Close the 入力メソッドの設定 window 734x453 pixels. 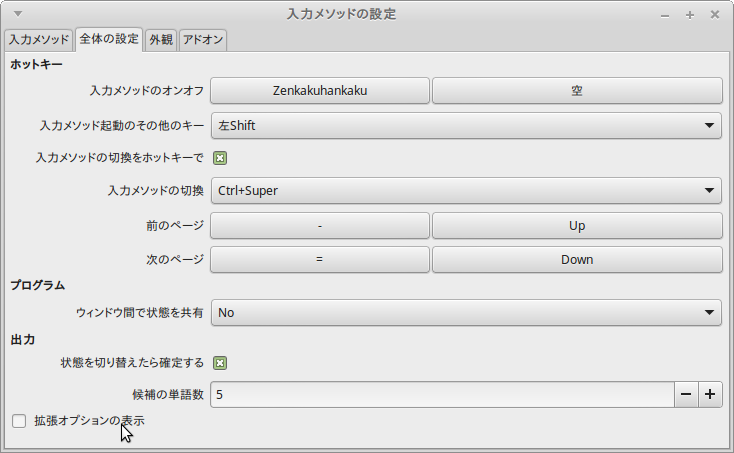715,15
